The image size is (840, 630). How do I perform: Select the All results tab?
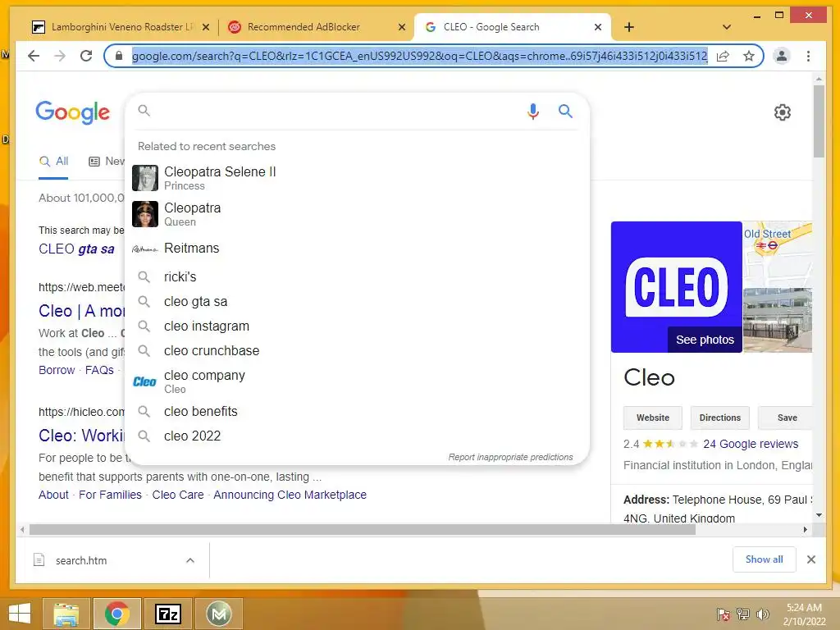click(53, 162)
